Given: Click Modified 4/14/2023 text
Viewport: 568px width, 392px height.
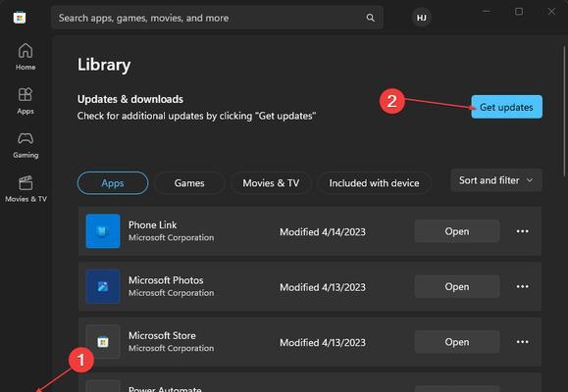Looking at the screenshot, I should click(x=323, y=231).
